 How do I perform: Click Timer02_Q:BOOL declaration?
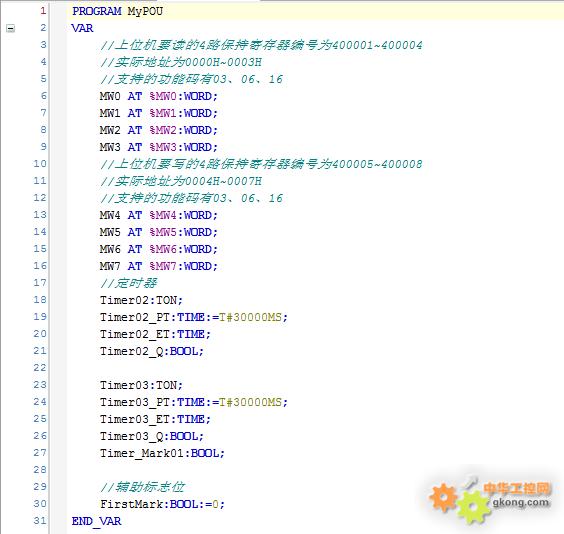coord(152,351)
